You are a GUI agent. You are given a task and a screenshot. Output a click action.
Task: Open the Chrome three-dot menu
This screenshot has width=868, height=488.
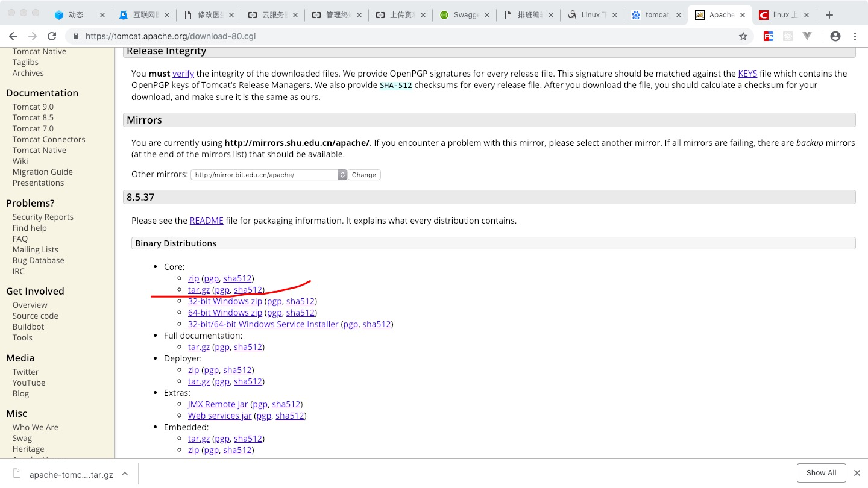point(855,36)
